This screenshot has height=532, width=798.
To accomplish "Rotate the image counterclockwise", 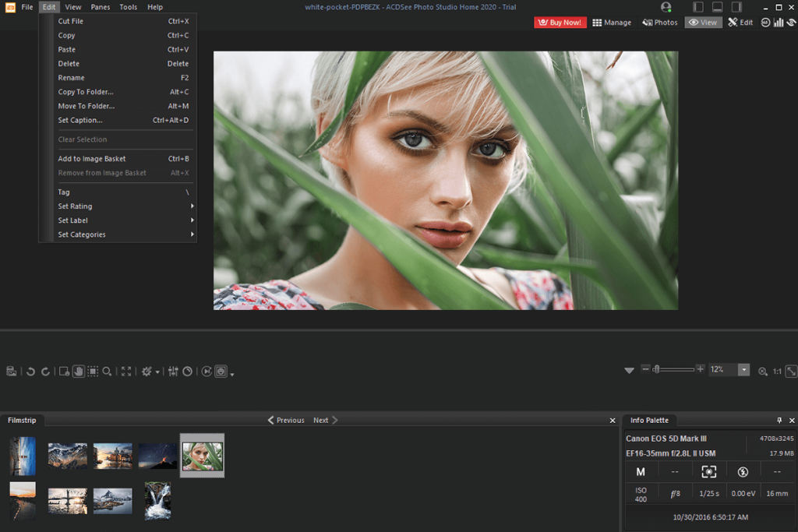I will coord(30,372).
